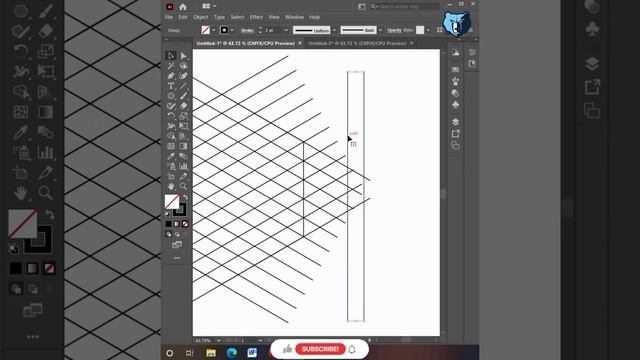This screenshot has height=360, width=640.
Task: Open the Layers panel icon
Action: click(x=456, y=122)
